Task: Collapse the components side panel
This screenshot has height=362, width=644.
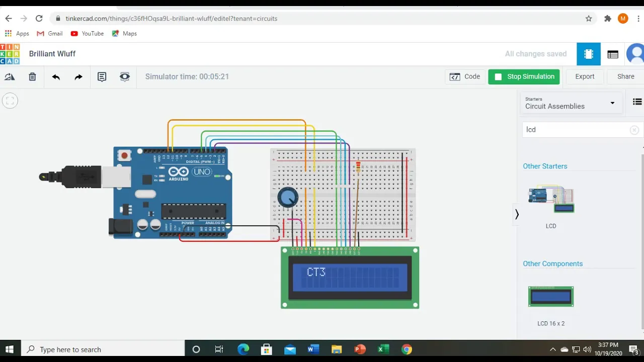Action: [517, 214]
